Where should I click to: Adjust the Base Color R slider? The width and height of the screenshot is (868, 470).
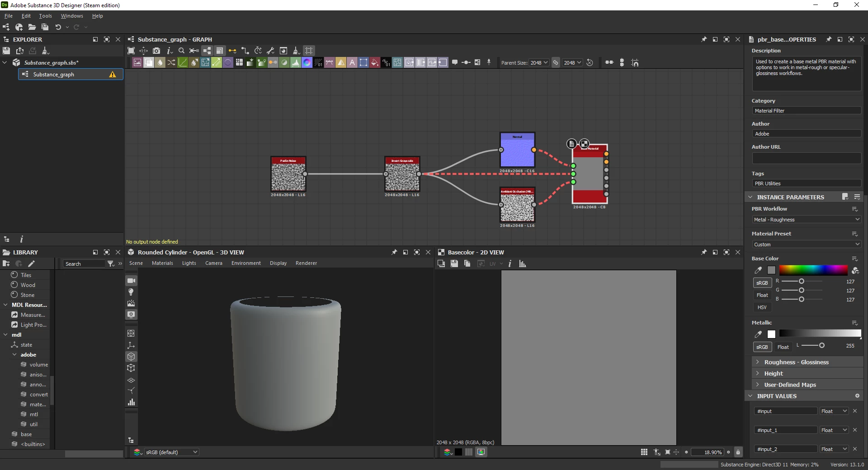(802, 281)
